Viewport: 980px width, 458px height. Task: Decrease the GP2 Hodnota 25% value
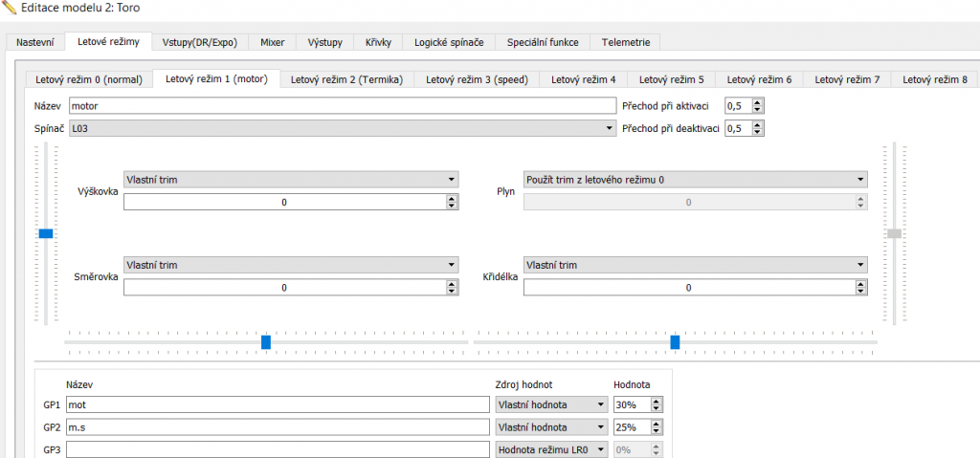click(655, 430)
